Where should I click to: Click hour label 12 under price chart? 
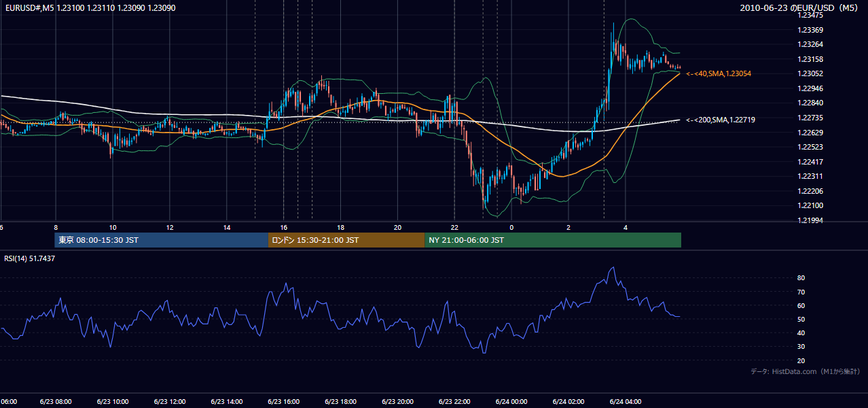click(x=170, y=228)
